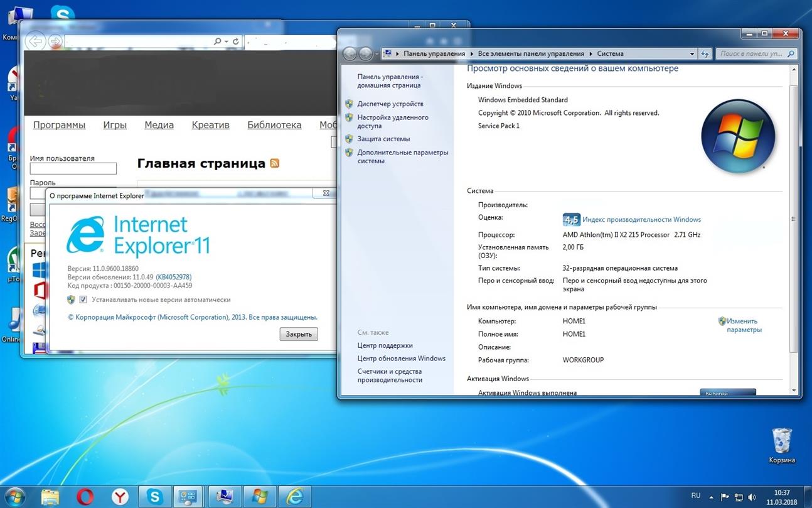Open Настройка удаленного доступа link
The height and width of the screenshot is (508, 812).
393,122
